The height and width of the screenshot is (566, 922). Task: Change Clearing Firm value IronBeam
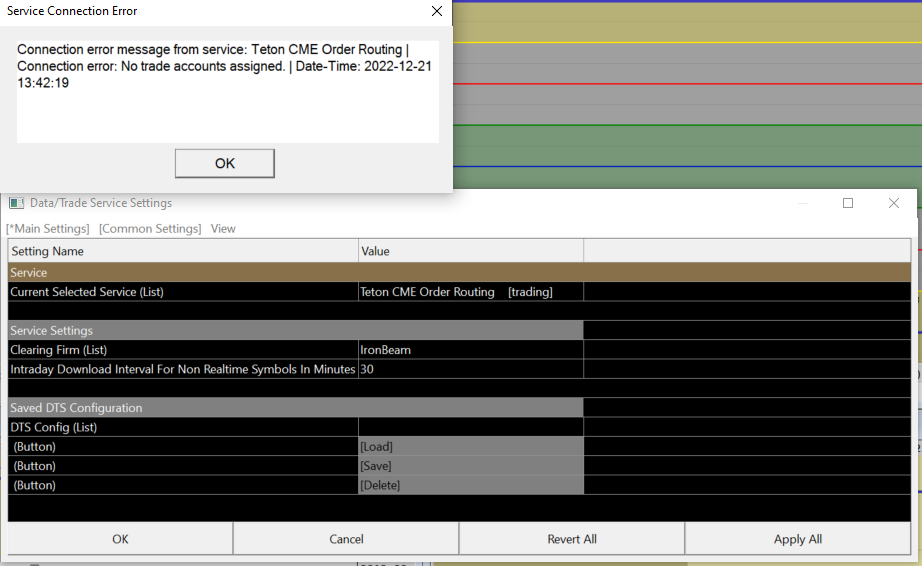[470, 350]
